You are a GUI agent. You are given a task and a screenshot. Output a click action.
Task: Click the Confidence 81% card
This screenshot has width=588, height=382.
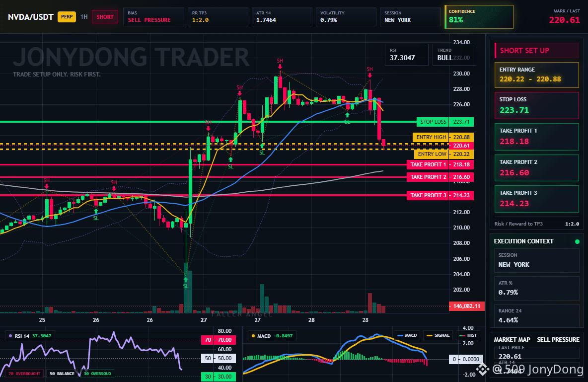479,17
